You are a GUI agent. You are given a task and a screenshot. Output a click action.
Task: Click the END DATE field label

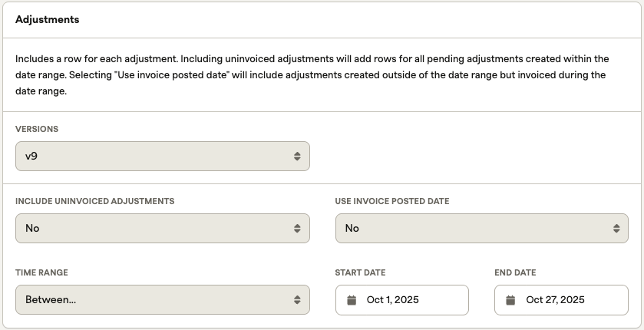515,272
